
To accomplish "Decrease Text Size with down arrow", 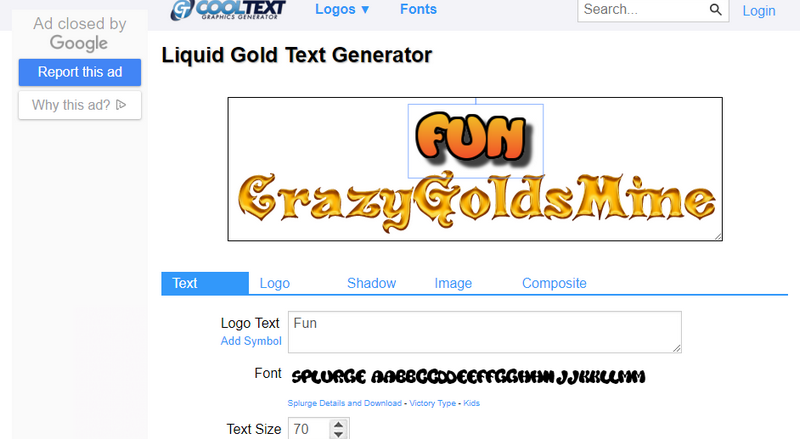I will pos(338,434).
